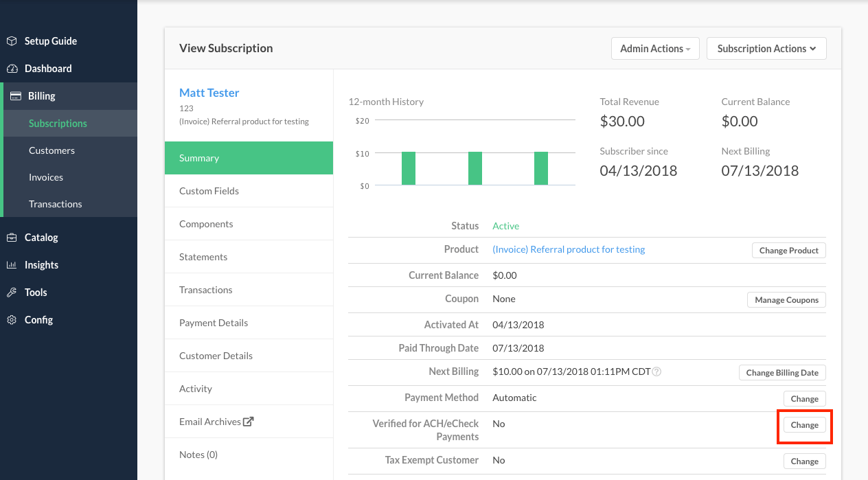Viewport: 868px width, 480px height.
Task: Click the help icon next to Next Billing date
Action: (x=656, y=372)
